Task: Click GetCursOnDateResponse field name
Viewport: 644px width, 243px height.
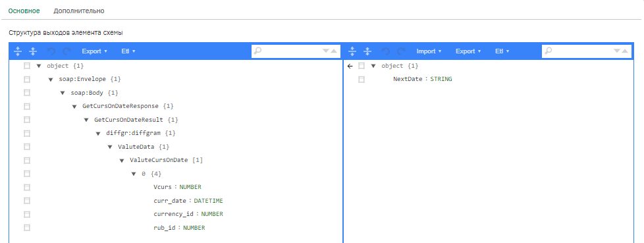Action: [x=121, y=106]
